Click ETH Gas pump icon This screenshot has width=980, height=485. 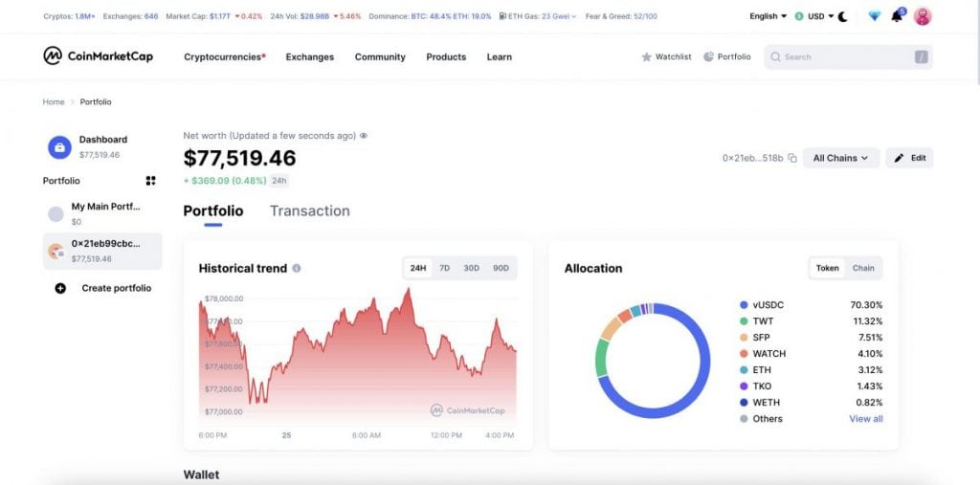502,16
